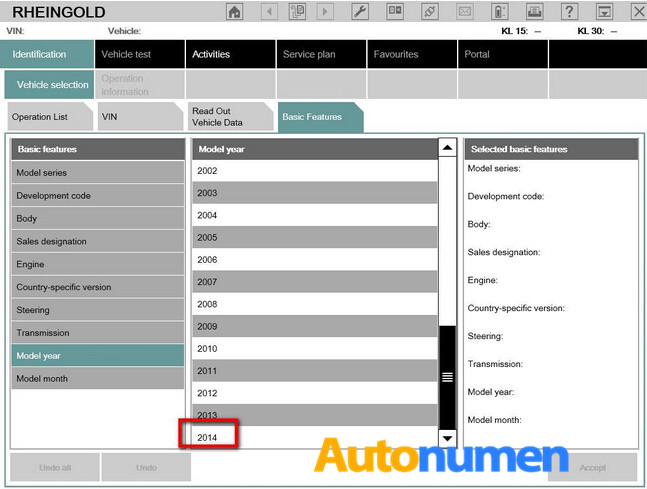
Task: Select model year 2005
Action: (x=315, y=237)
